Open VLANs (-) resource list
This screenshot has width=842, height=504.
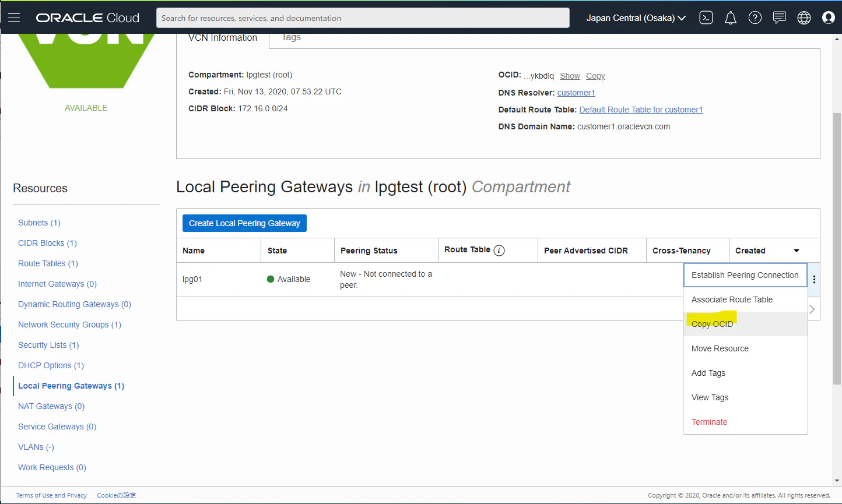click(36, 447)
